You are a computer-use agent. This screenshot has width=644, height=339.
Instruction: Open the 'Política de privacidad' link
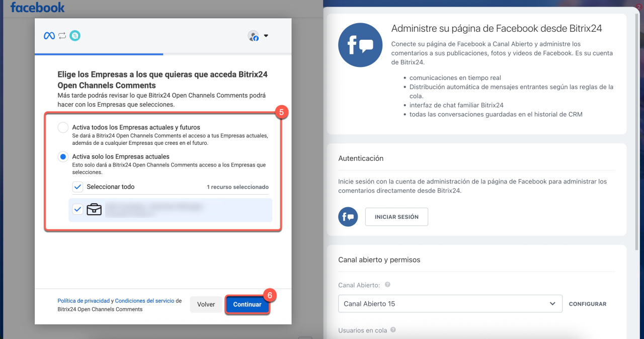[x=83, y=301]
